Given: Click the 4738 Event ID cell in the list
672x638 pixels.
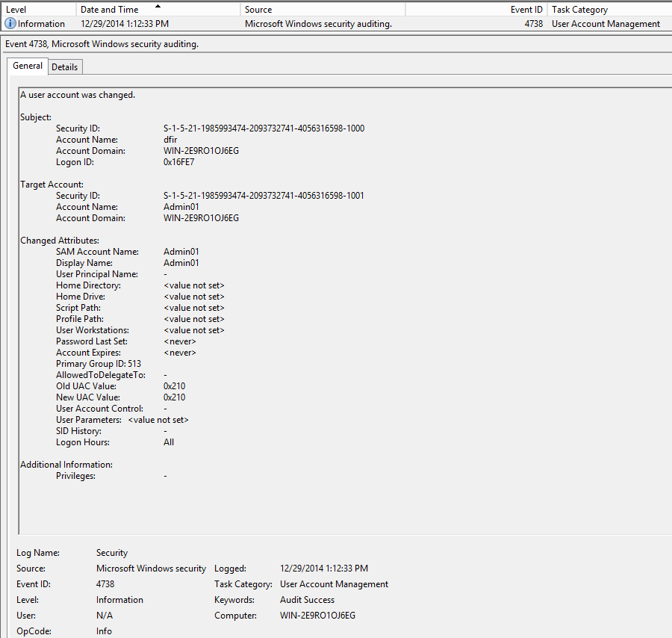Looking at the screenshot, I should [x=533, y=24].
